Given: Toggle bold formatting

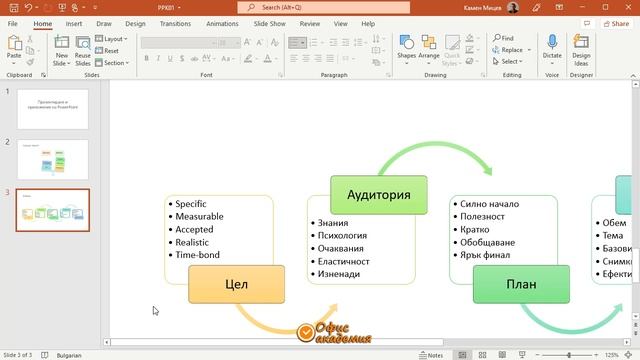Looking at the screenshot, I should [x=147, y=59].
